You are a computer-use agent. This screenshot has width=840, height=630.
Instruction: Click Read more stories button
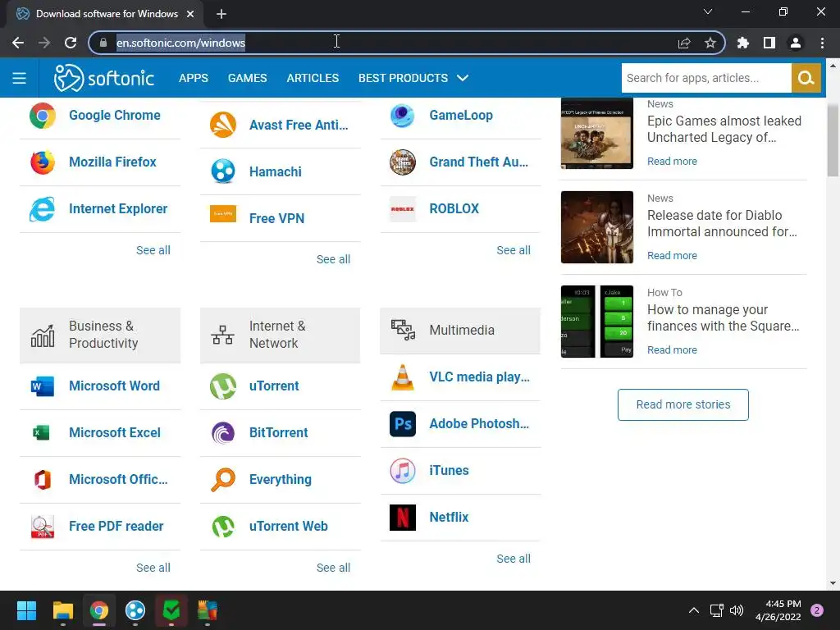tap(683, 405)
